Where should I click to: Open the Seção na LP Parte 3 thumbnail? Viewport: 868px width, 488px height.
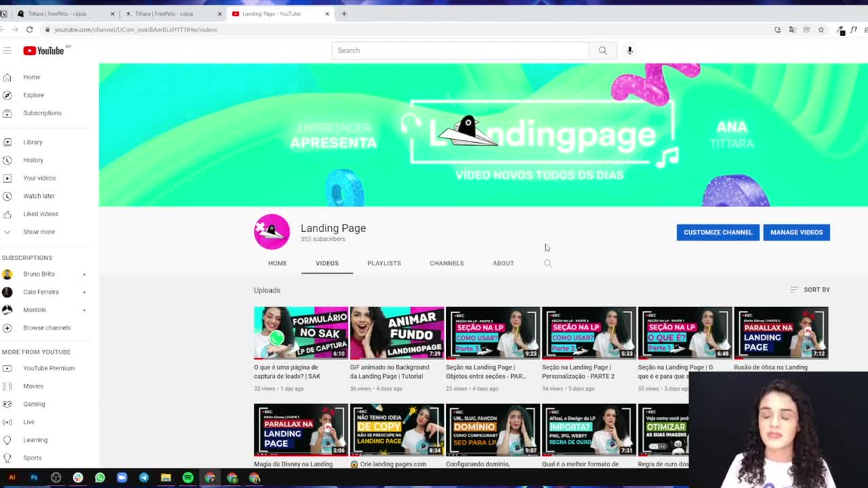(x=493, y=333)
